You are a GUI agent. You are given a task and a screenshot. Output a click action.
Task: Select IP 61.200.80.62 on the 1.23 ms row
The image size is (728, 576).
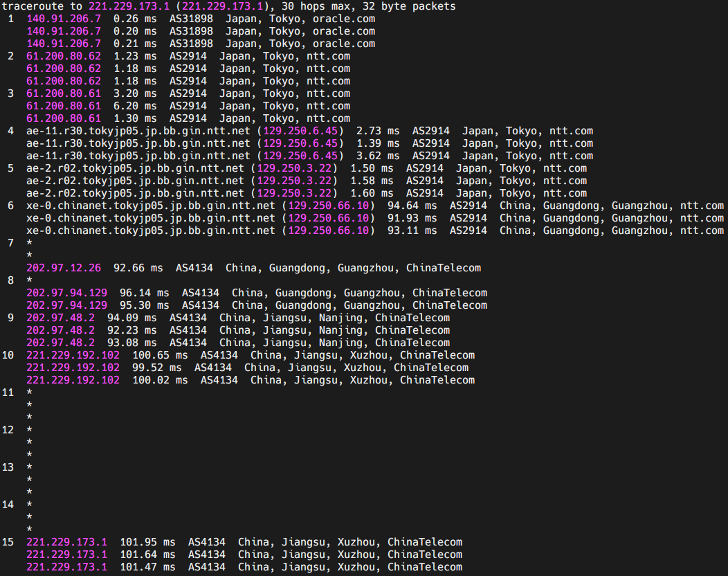(64, 56)
